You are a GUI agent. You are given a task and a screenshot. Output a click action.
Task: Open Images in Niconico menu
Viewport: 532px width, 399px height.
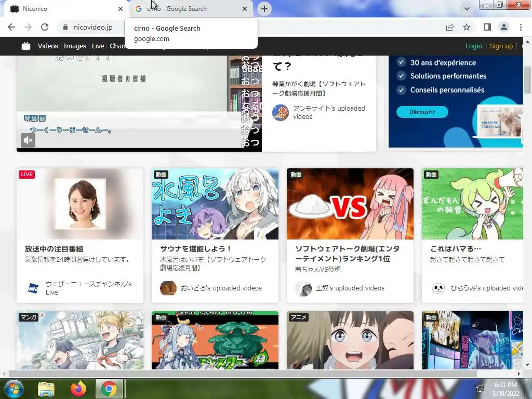[75, 46]
